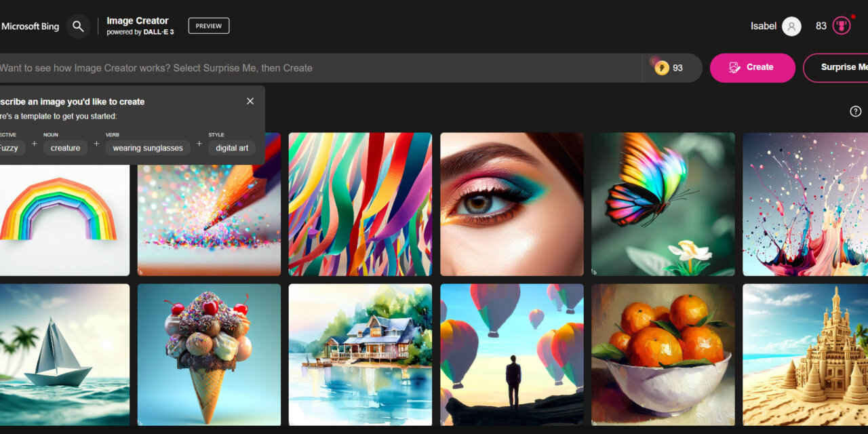Screen dimensions: 868x434
Task: Click the 'NOUN' template label
Action: tap(51, 134)
